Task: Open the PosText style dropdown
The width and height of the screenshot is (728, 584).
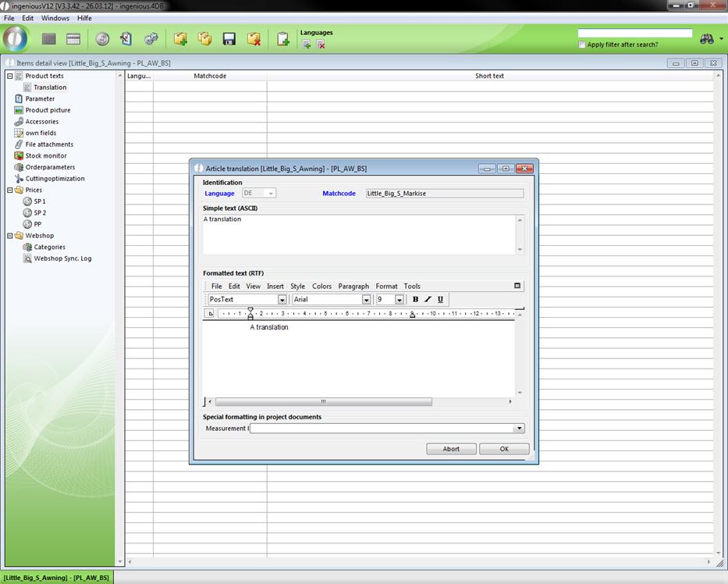Action: click(282, 300)
